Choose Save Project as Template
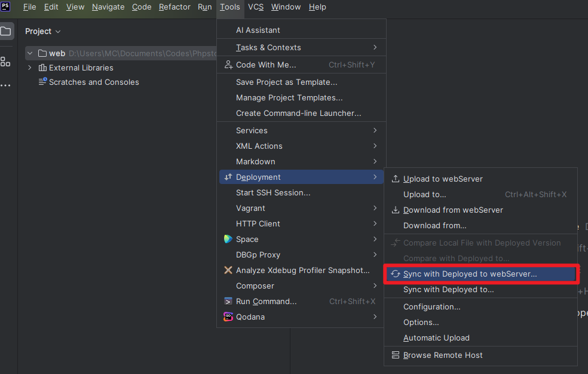 click(x=301, y=82)
